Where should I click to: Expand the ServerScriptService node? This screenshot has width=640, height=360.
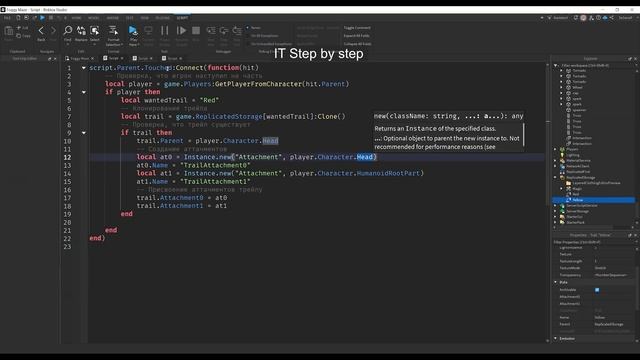point(556,206)
